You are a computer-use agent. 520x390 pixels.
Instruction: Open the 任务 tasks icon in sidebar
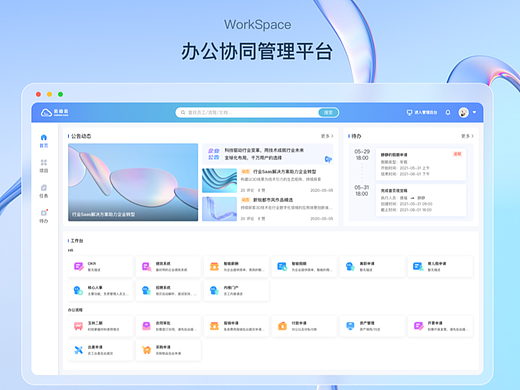[44, 188]
